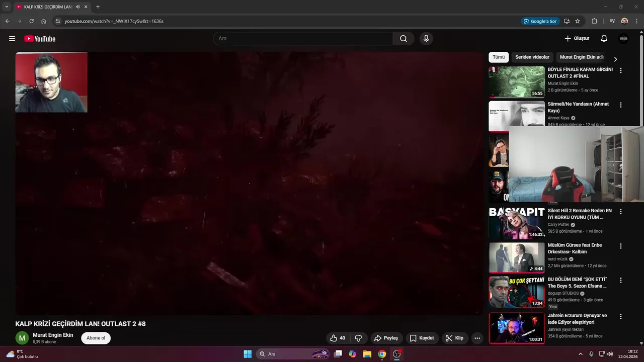Image resolution: width=644 pixels, height=362 pixels.
Task: Open Müslüm Gürses Kalbim thumbnail
Action: (517, 257)
